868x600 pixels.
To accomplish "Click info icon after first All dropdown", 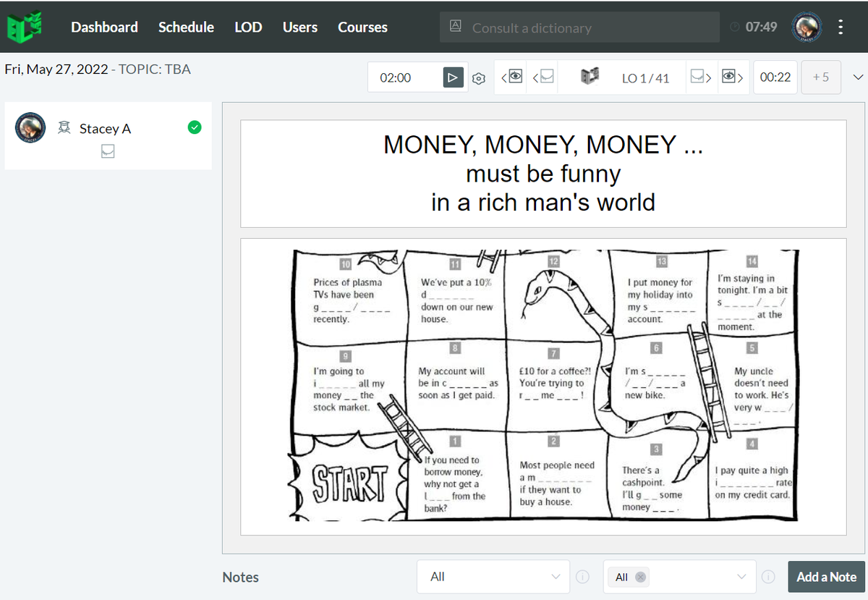I will click(x=582, y=577).
